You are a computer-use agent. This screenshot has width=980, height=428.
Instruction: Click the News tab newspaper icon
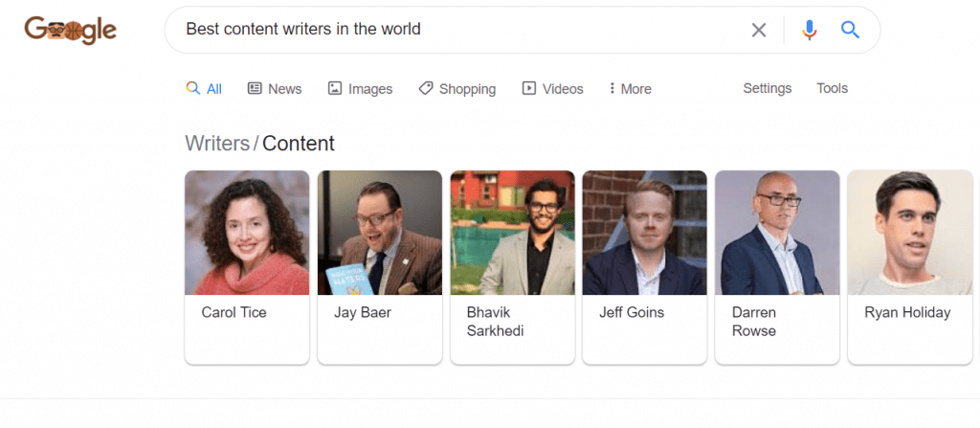click(255, 88)
